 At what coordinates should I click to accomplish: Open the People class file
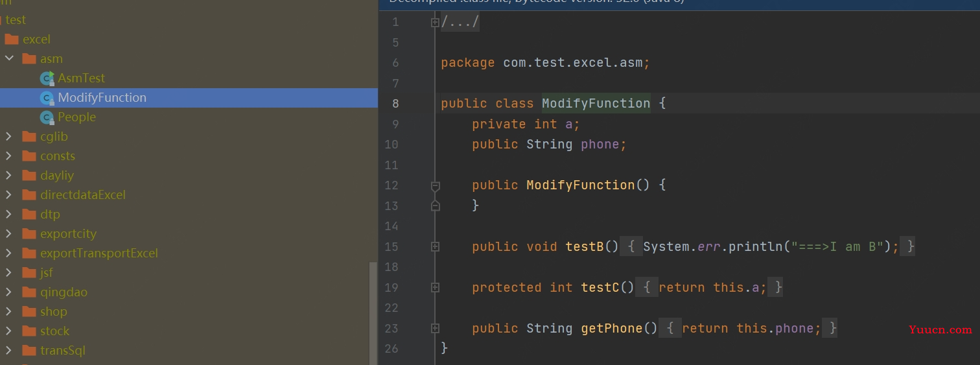tap(76, 117)
